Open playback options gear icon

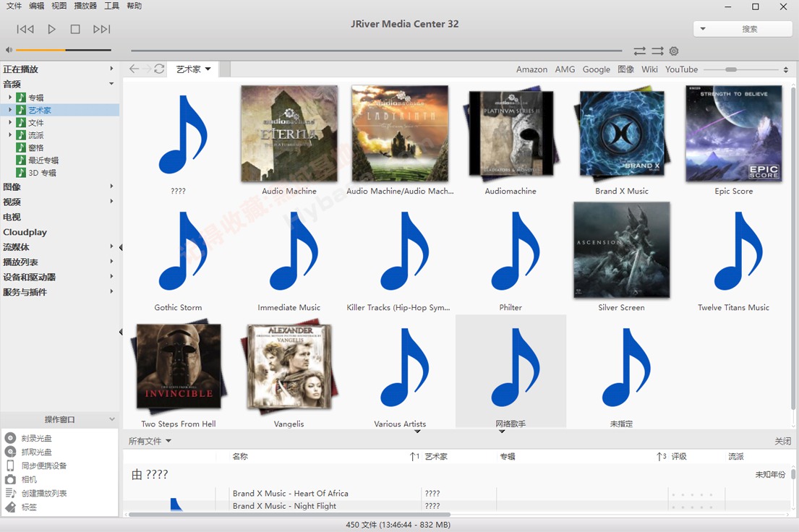[x=674, y=51]
